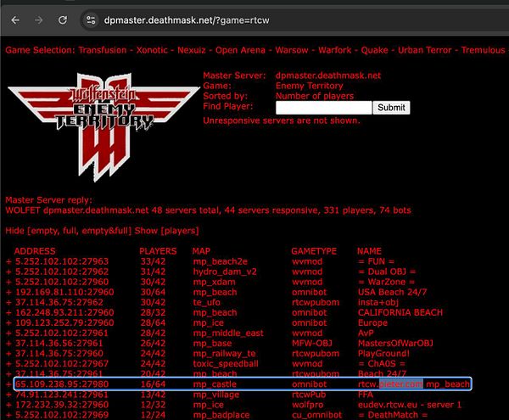Click the Submit button
The image size is (509, 420).
[x=391, y=108]
